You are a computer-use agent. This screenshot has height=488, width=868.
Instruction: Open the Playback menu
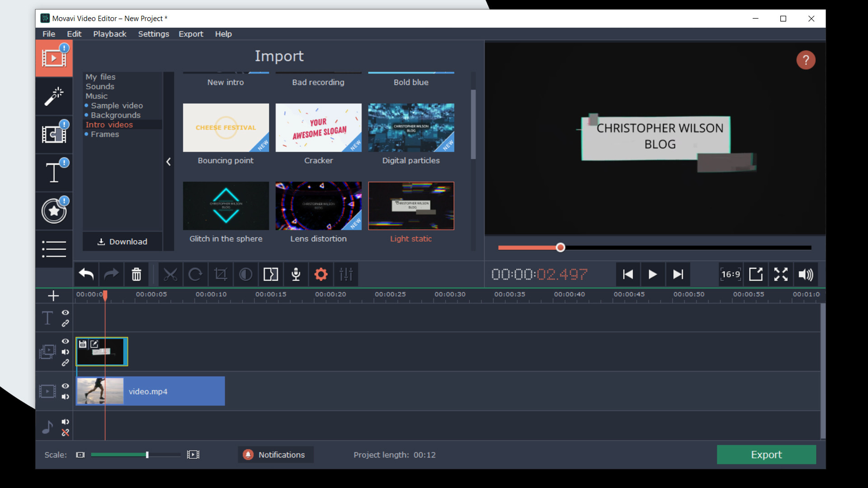coord(109,34)
